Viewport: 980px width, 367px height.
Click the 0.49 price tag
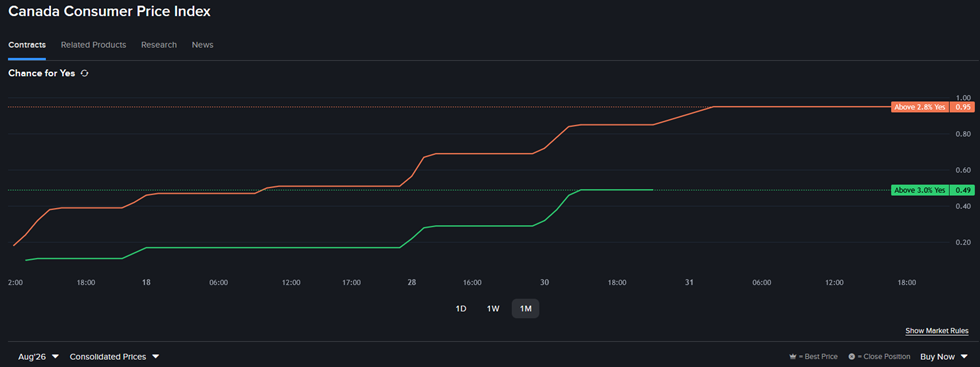(962, 190)
